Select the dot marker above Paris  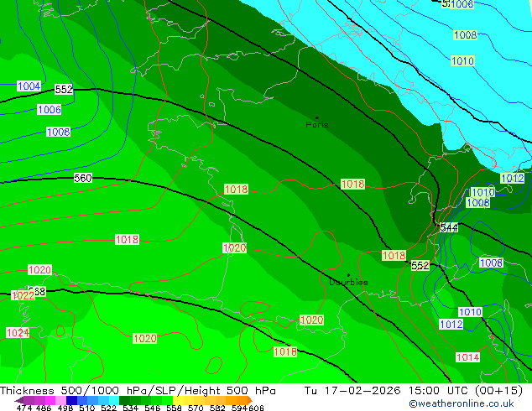[317, 117]
